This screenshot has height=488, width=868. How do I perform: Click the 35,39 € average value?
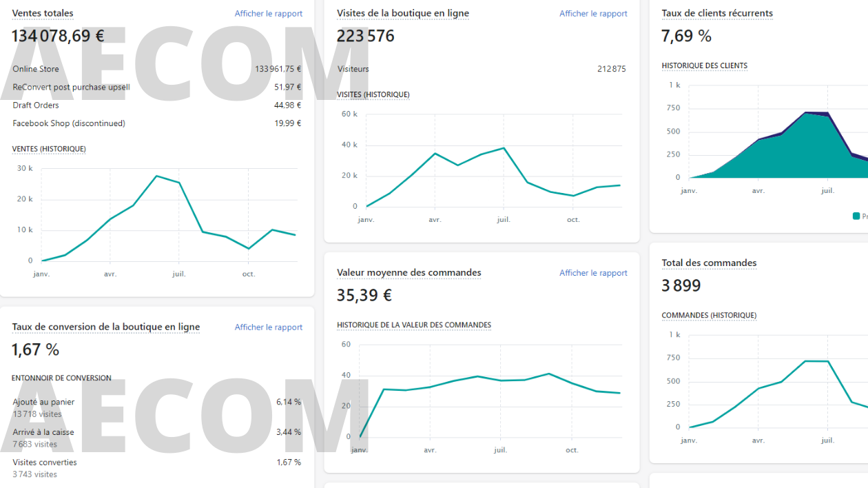click(364, 296)
